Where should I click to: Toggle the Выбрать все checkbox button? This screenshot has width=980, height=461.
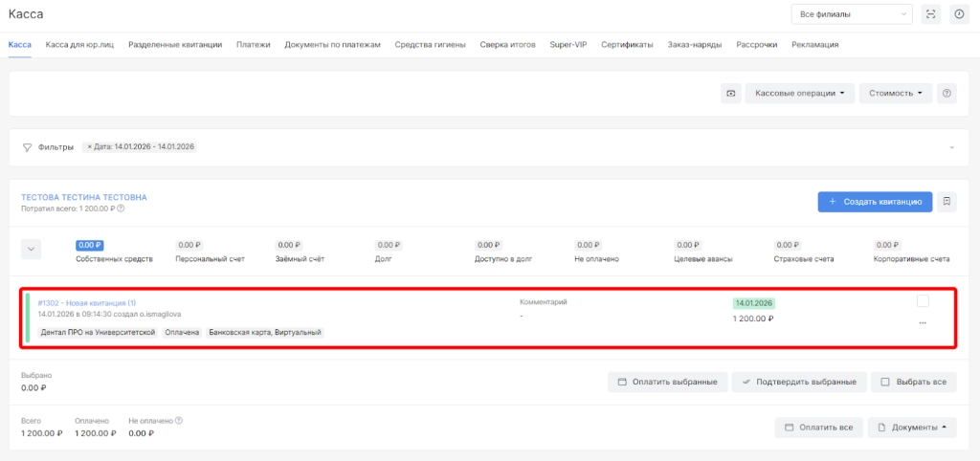point(913,382)
